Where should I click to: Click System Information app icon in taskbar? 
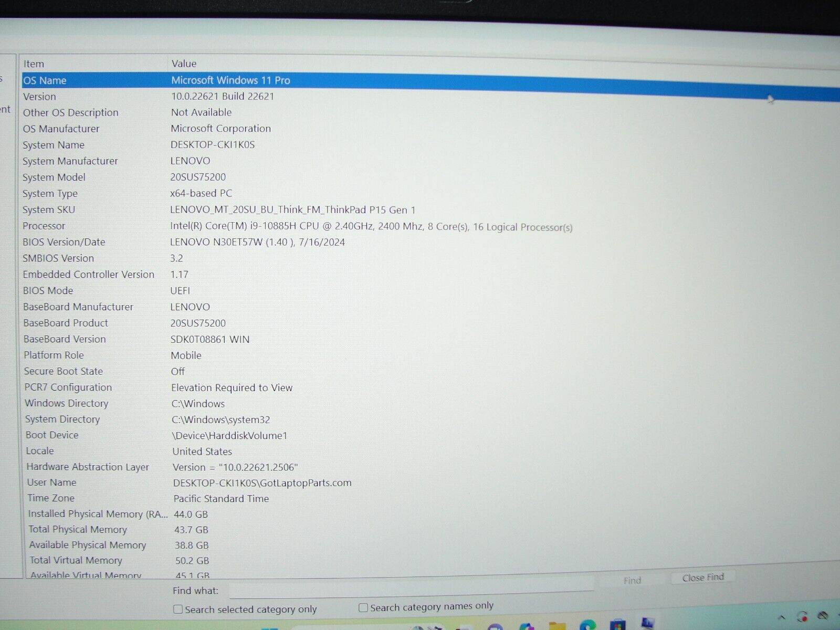click(648, 623)
